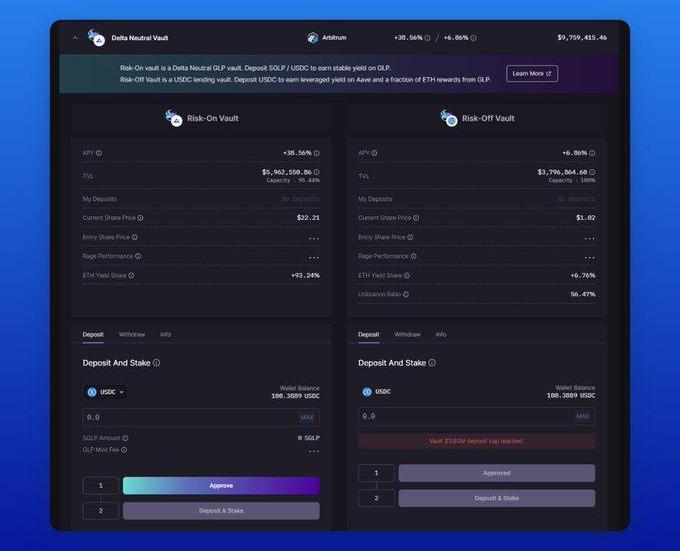The width and height of the screenshot is (680, 551).
Task: Open the Learn More link
Action: click(x=532, y=73)
